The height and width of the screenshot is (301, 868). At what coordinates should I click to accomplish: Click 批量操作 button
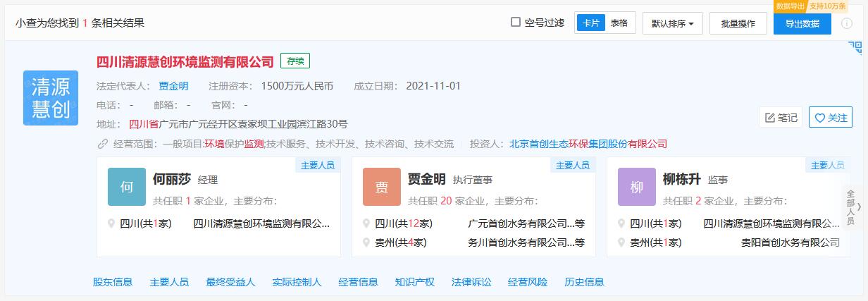(x=738, y=23)
